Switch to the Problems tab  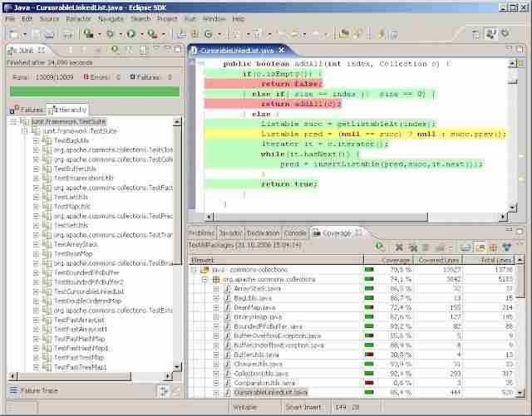tap(201, 233)
